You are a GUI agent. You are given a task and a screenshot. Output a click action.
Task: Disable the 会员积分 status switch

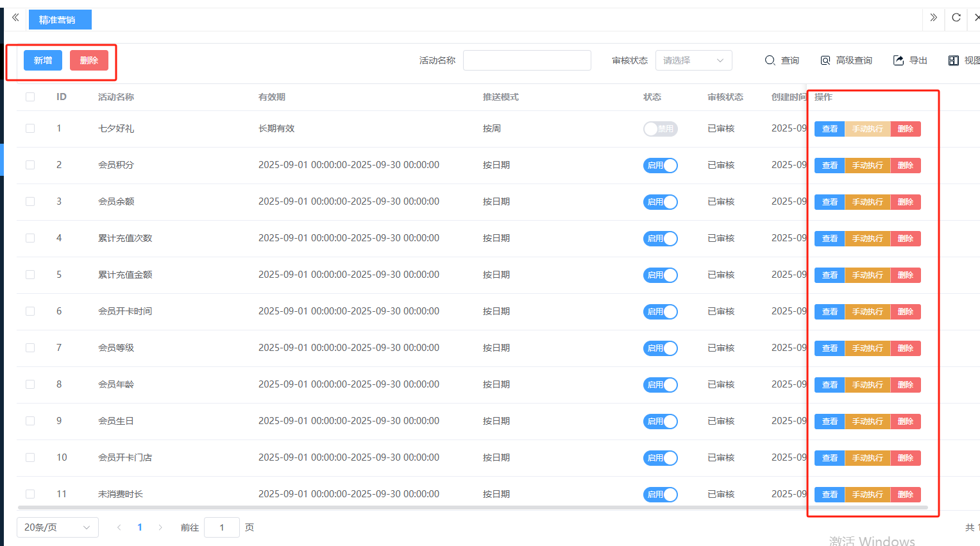(660, 166)
